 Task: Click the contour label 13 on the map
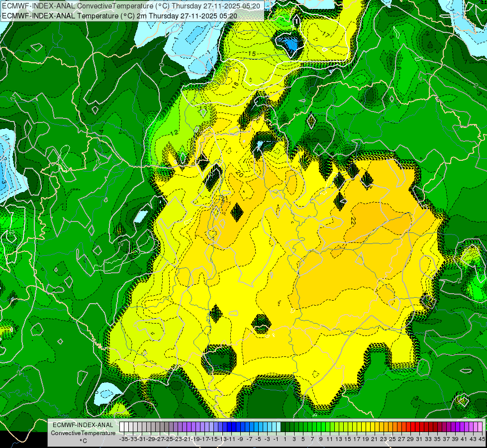tap(203, 108)
